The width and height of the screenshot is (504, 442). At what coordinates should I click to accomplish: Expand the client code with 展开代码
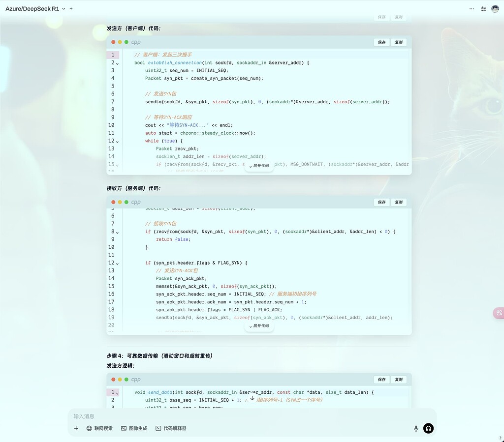(259, 166)
